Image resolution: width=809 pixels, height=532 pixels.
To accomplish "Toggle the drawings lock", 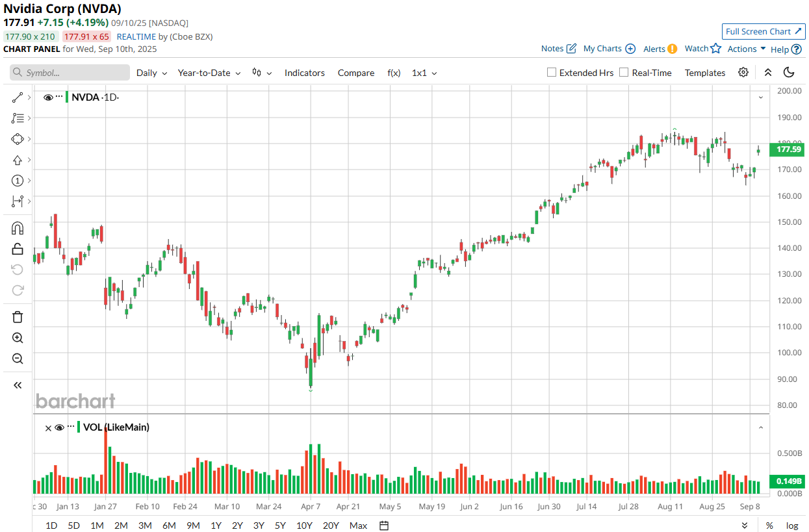I will [x=18, y=248].
